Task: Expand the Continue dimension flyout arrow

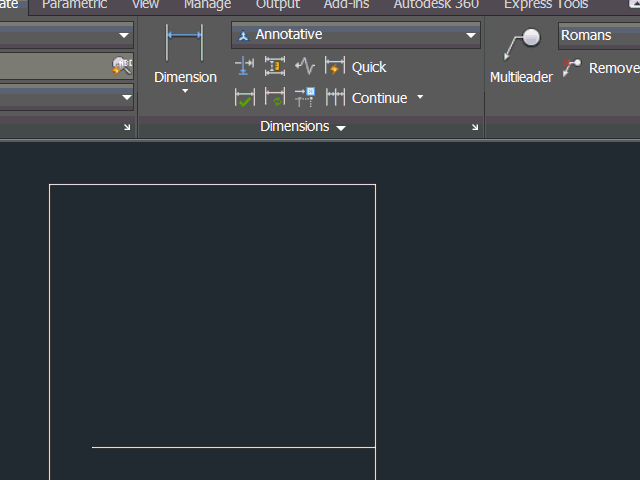Action: (420, 97)
